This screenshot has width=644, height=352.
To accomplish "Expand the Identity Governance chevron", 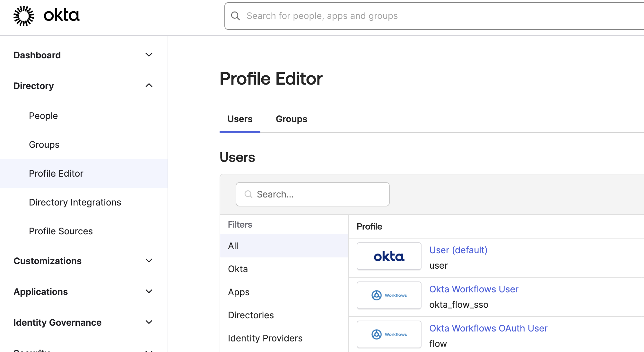I will (x=149, y=322).
